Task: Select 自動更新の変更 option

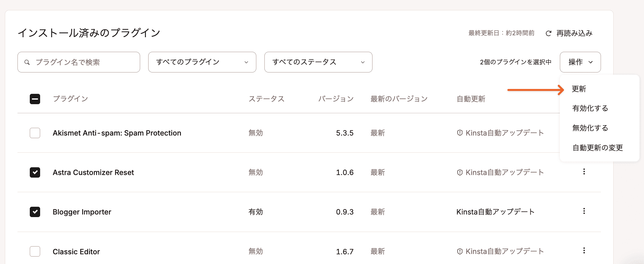Action: point(597,148)
